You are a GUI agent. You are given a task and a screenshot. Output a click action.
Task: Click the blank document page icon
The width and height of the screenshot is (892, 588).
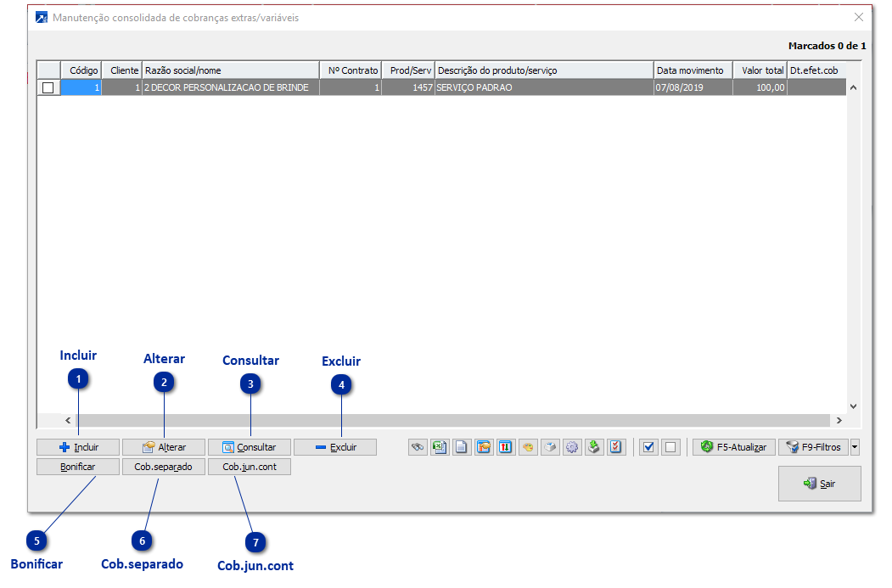(x=462, y=447)
